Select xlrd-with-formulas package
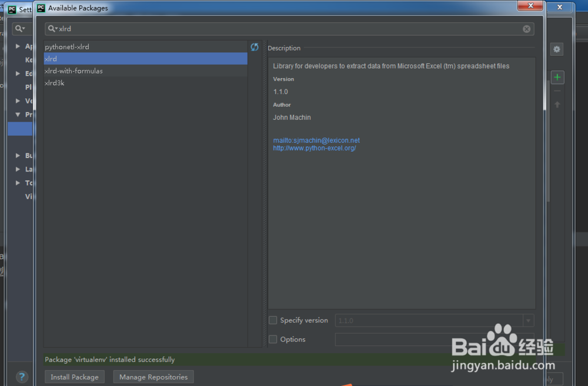 click(145, 71)
